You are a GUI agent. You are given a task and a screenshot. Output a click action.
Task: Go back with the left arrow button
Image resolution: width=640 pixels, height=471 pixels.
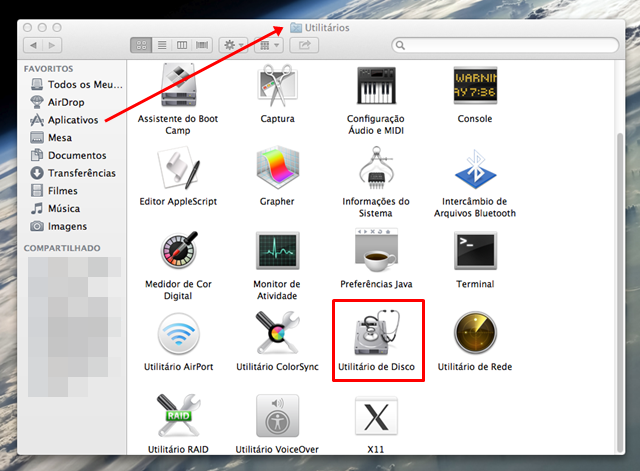point(33,45)
